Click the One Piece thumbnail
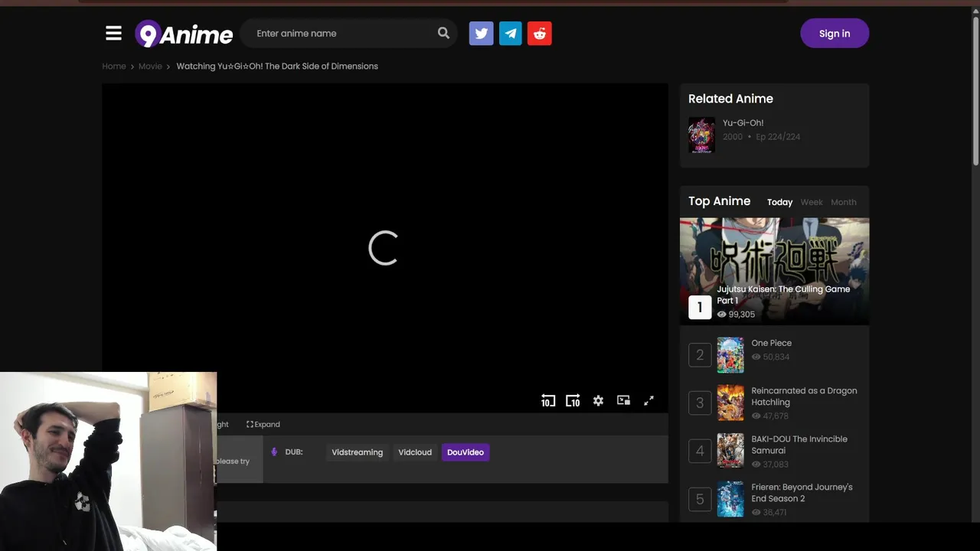Viewport: 980px width, 551px height. (x=730, y=355)
